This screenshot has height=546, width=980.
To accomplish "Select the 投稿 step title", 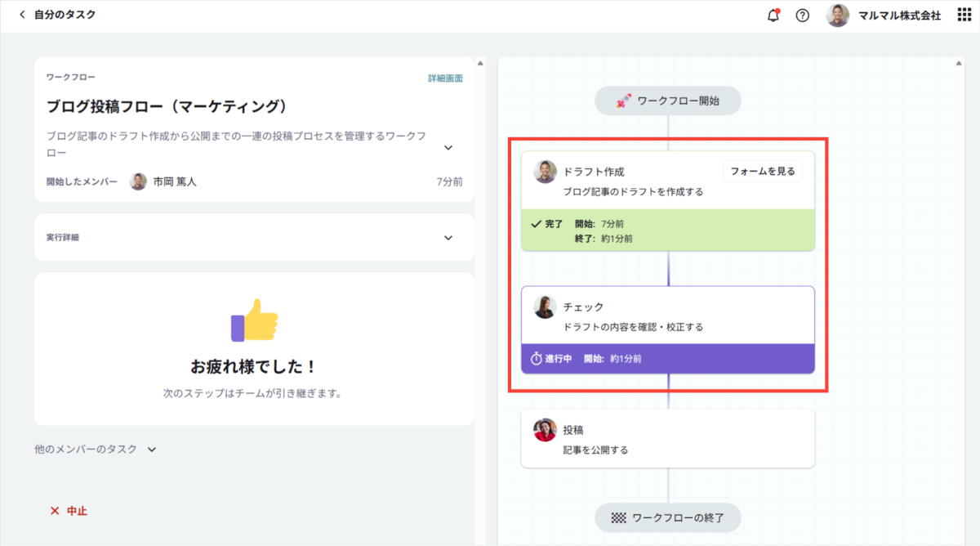I will (573, 430).
